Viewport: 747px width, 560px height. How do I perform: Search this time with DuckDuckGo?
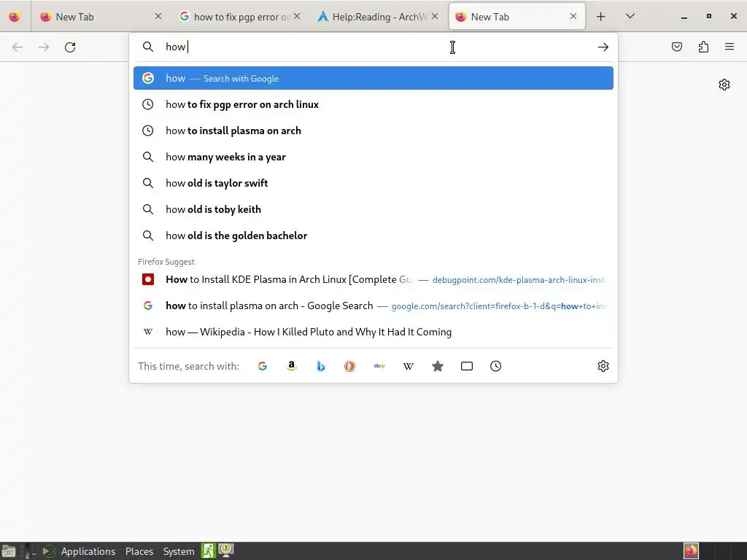[x=349, y=366]
